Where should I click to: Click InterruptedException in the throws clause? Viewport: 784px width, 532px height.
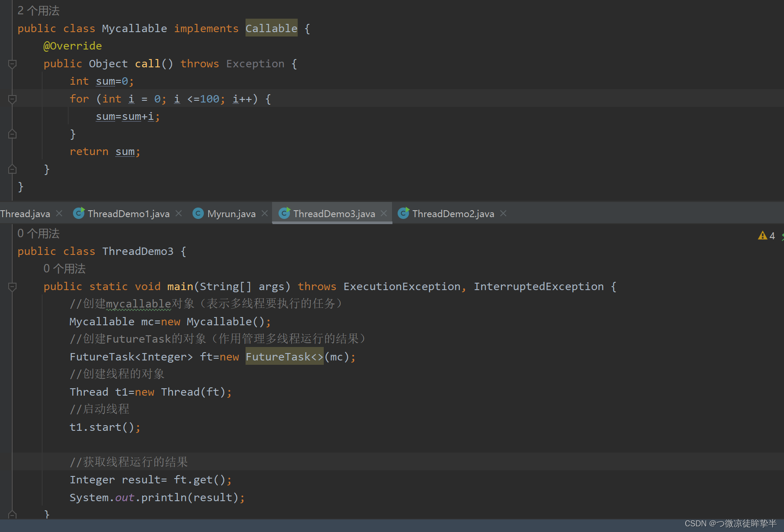538,287
